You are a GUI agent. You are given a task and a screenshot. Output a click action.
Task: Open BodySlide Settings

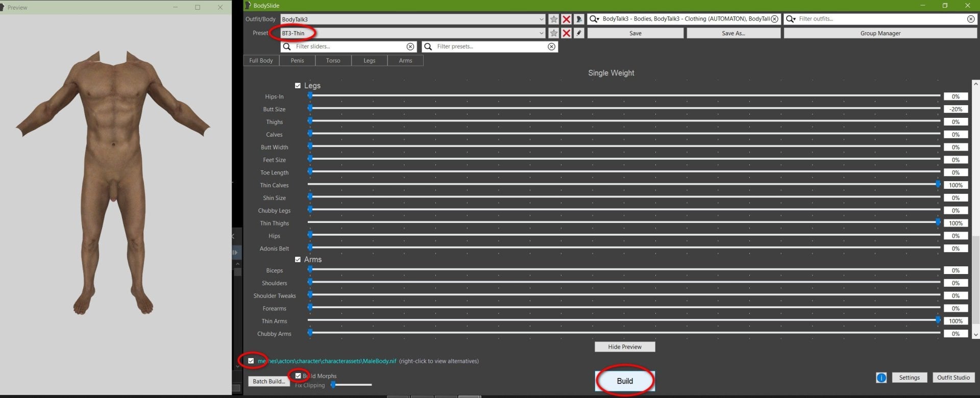coord(909,378)
